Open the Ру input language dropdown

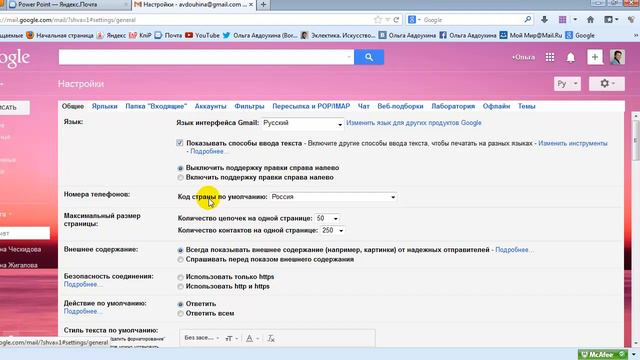567,84
